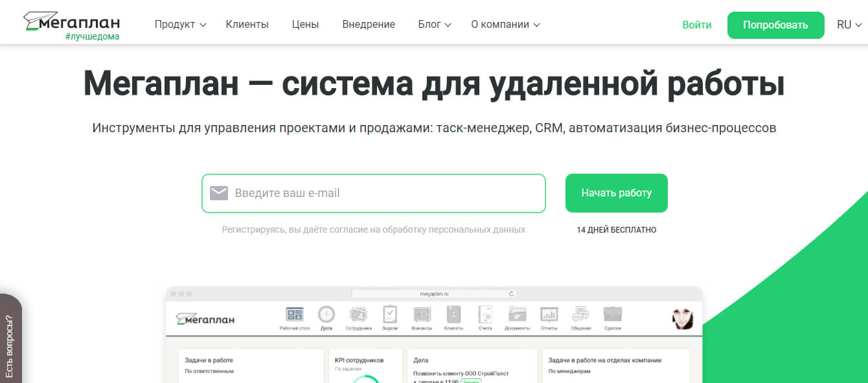Click the Войти link
868x383 pixels.
(696, 24)
